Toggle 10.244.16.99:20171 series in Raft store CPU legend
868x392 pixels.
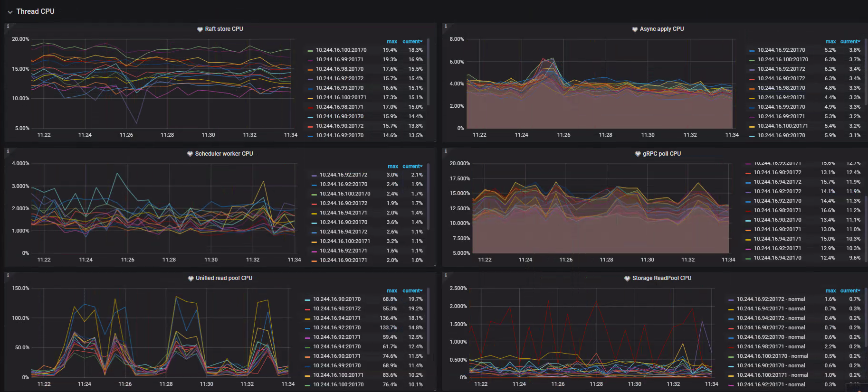point(340,59)
